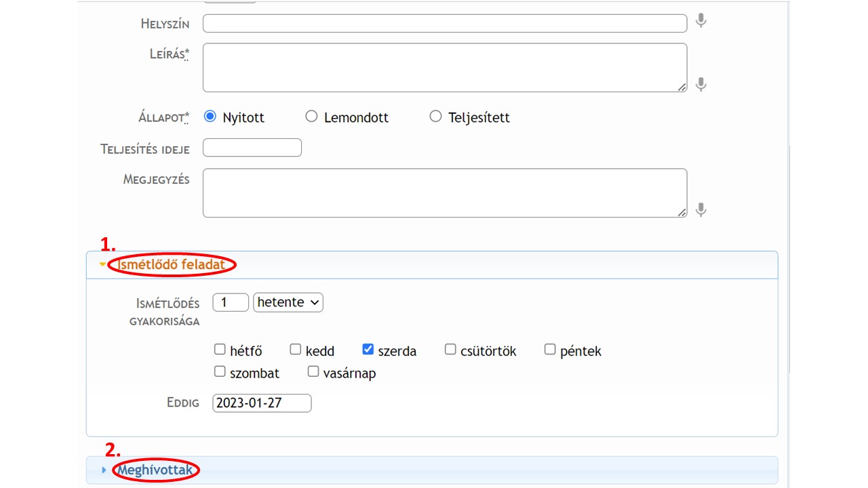Collapse the Ismétlődő feladat section
Viewport: 868px width, 488px height.
pos(171,265)
